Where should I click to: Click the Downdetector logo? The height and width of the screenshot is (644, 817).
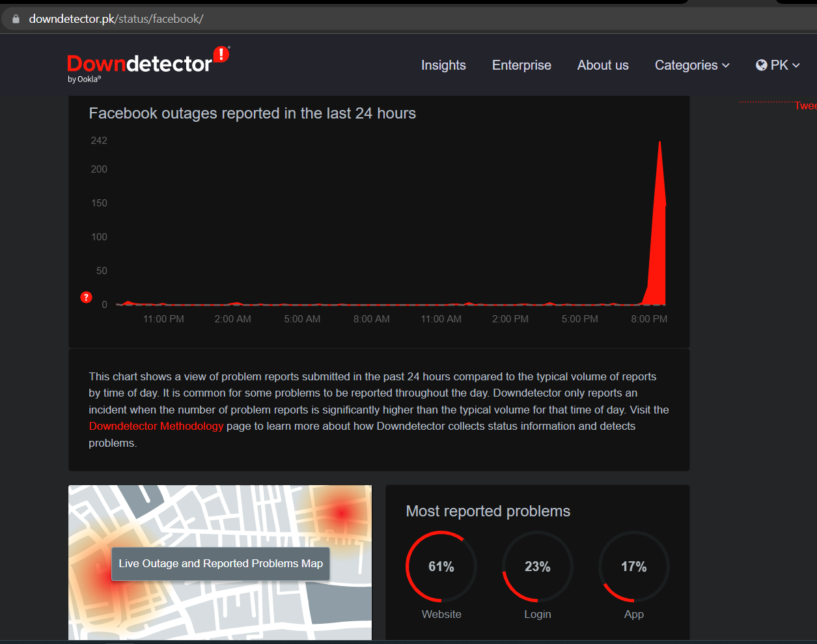(148, 64)
